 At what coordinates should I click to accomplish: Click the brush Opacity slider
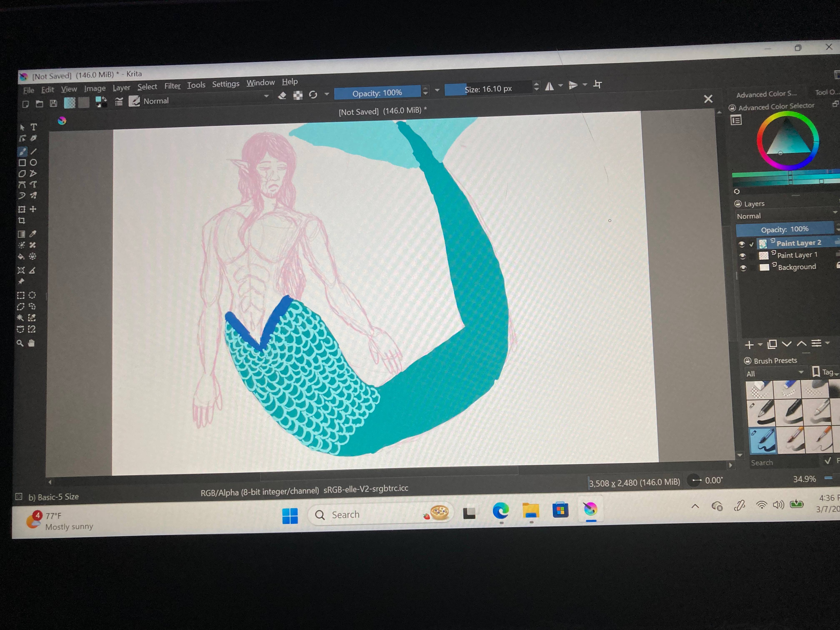pyautogui.click(x=377, y=93)
